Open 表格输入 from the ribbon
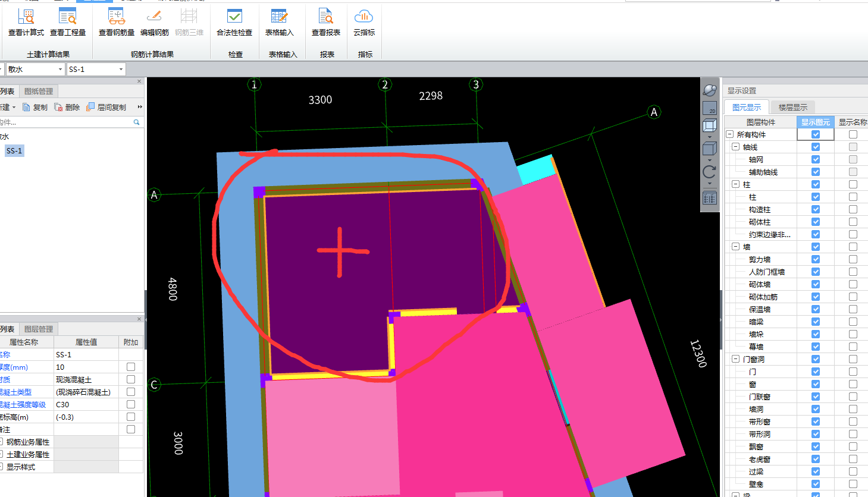 click(x=280, y=23)
